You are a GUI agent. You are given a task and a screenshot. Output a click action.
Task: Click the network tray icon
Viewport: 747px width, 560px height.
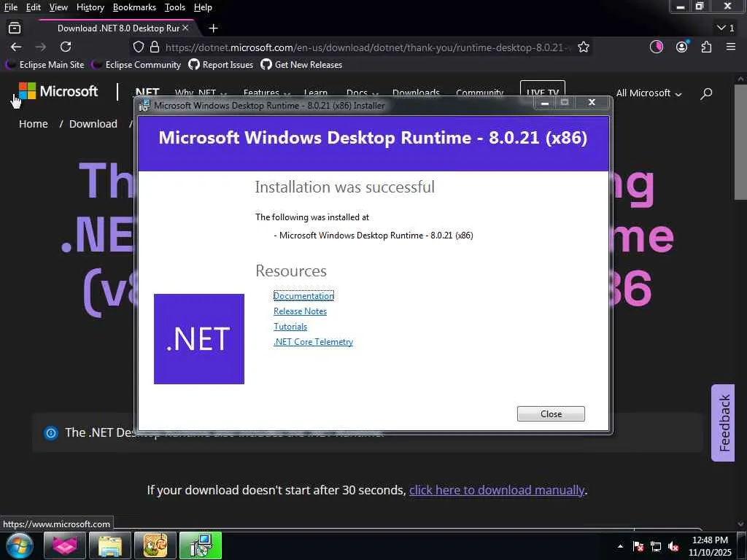[656, 547]
